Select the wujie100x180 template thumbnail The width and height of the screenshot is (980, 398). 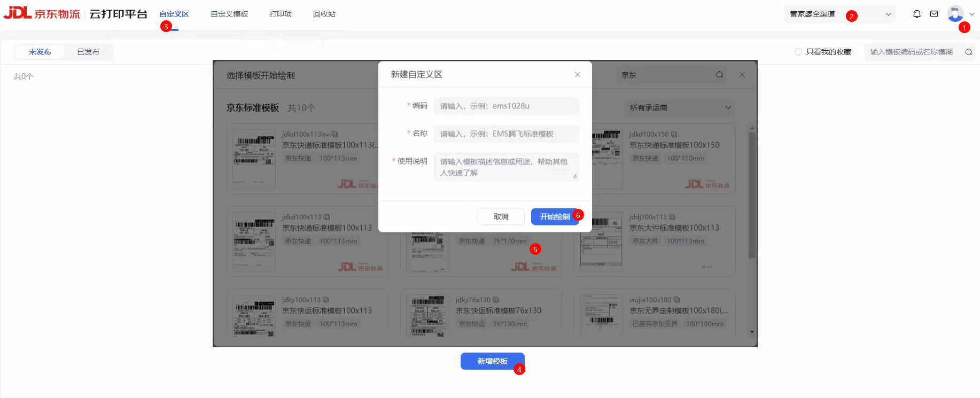(602, 317)
